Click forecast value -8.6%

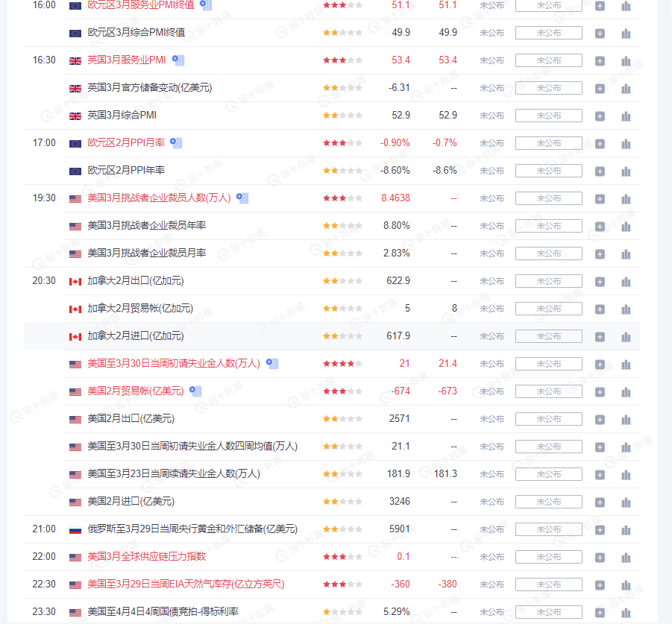445,171
